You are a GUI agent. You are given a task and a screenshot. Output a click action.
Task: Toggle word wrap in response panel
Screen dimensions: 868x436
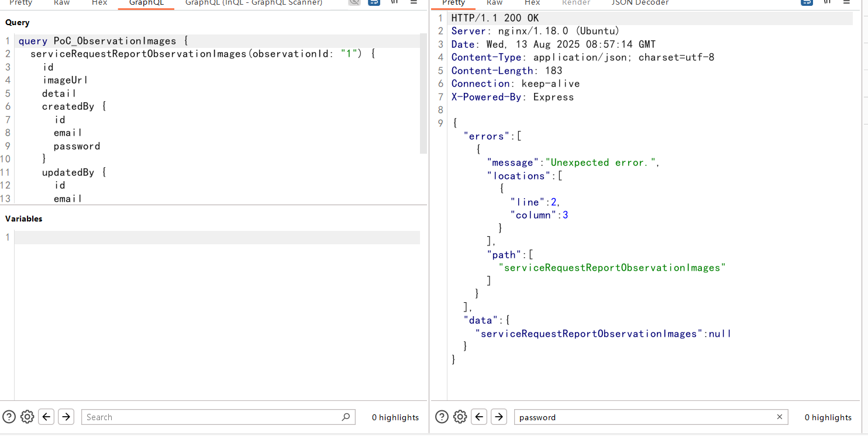[807, 2]
